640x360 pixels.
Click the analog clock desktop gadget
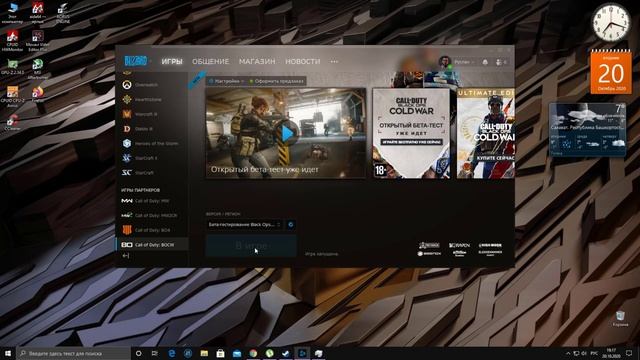click(611, 23)
